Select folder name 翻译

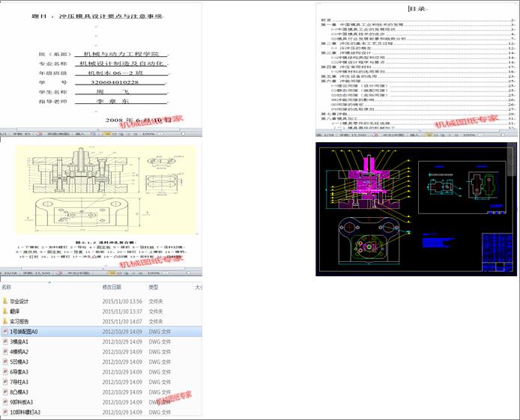tap(14, 311)
